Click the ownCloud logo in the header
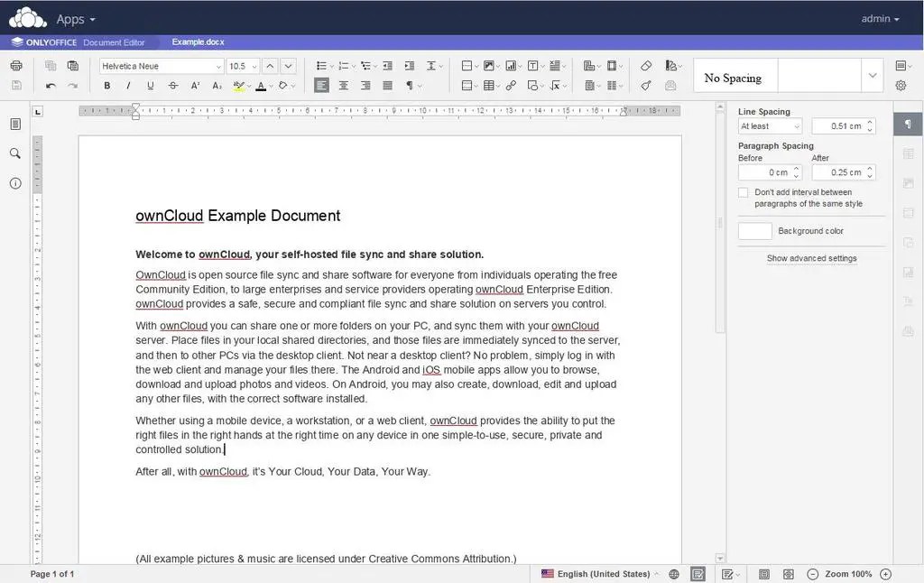 point(27,18)
